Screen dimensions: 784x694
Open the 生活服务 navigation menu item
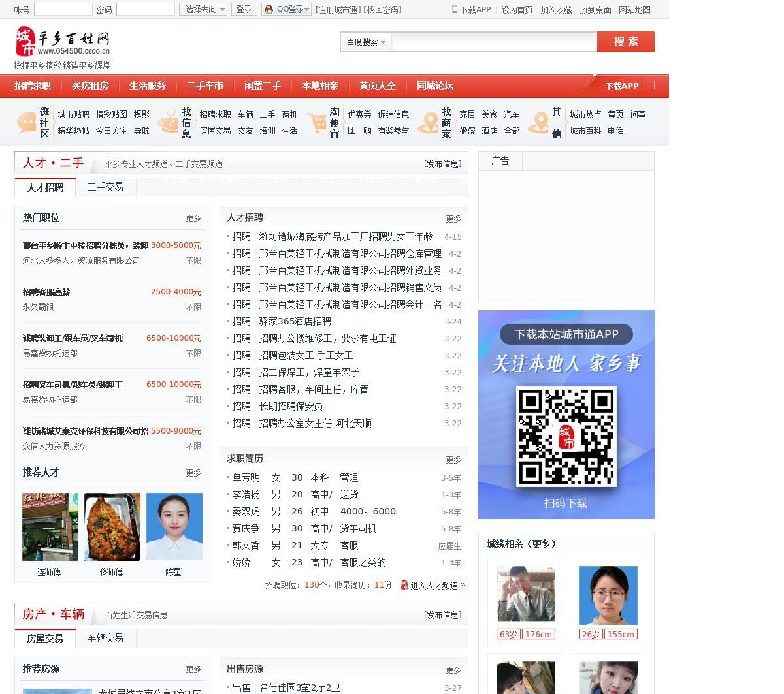(148, 86)
